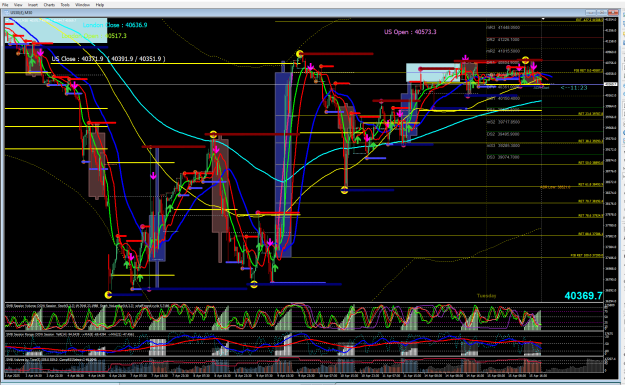Click the 'Tuesday' day label
Image resolution: width=625 pixels, height=385 pixels.
[x=487, y=296]
